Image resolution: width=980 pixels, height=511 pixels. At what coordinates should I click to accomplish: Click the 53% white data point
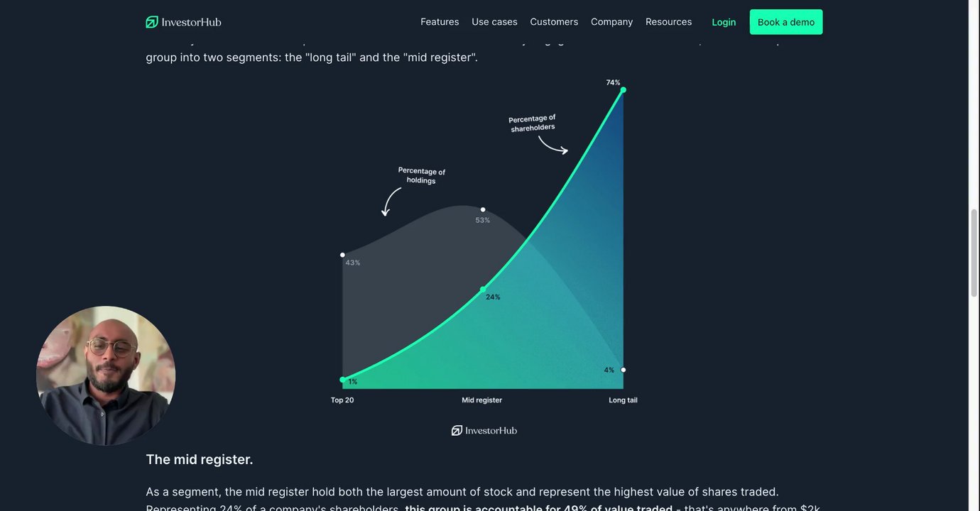(483, 209)
